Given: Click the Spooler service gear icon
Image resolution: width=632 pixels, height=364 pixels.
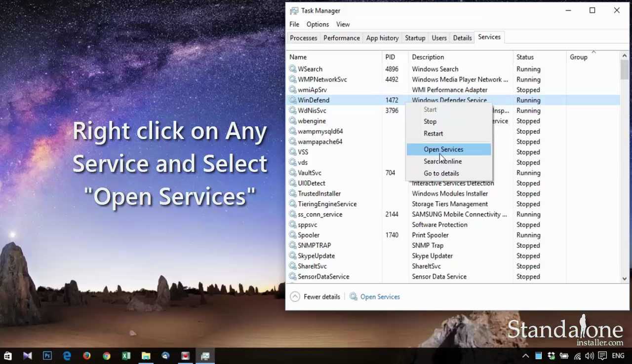Looking at the screenshot, I should (293, 235).
